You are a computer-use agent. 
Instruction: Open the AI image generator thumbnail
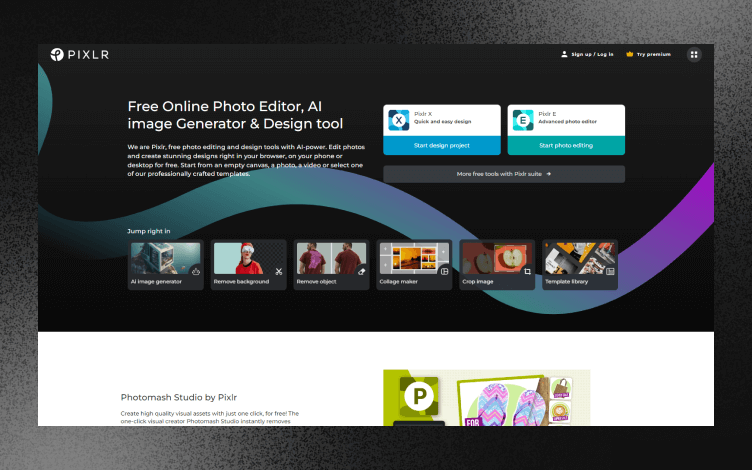(x=165, y=258)
